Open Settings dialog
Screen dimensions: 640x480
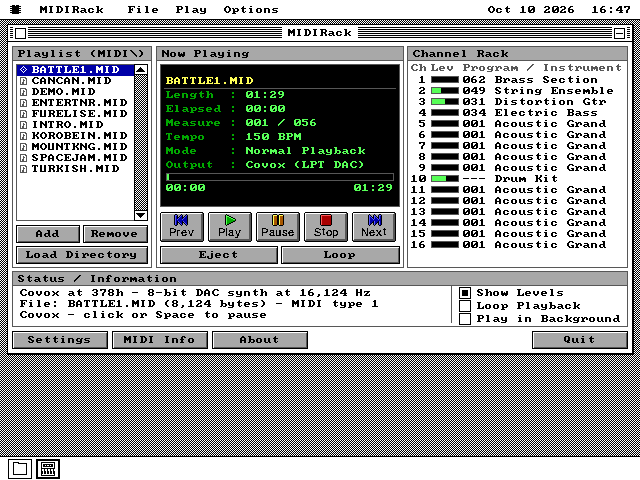tap(60, 340)
